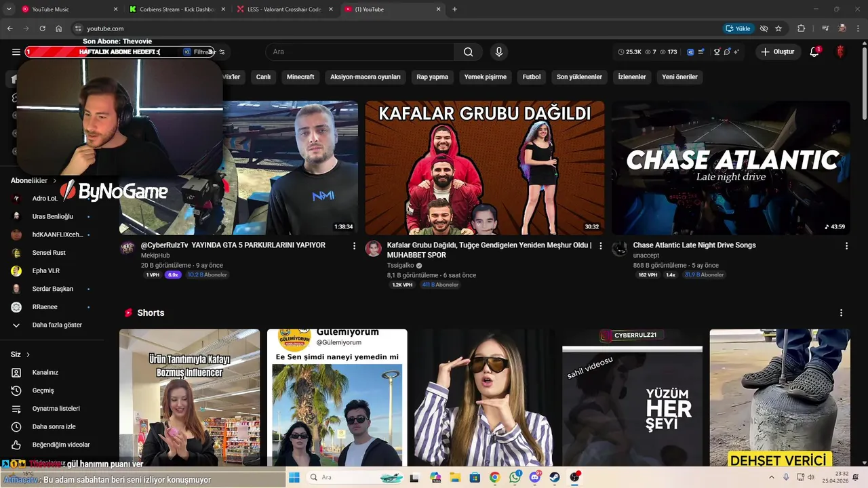Open the Chrome extensions puzzle icon

coord(801,28)
